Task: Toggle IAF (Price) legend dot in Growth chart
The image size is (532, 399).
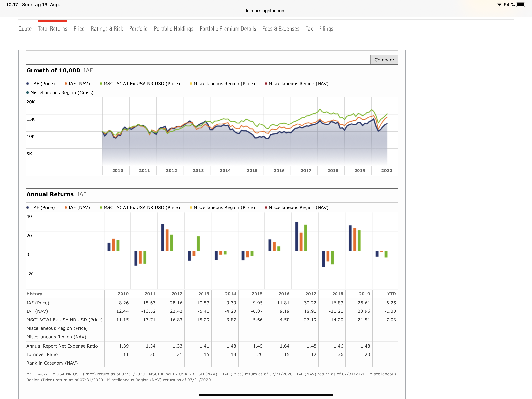Action: tap(28, 84)
